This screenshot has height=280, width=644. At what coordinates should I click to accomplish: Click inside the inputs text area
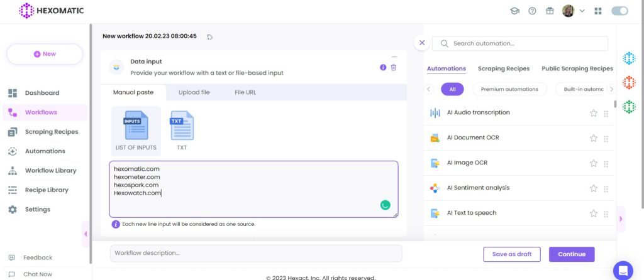coord(253,189)
